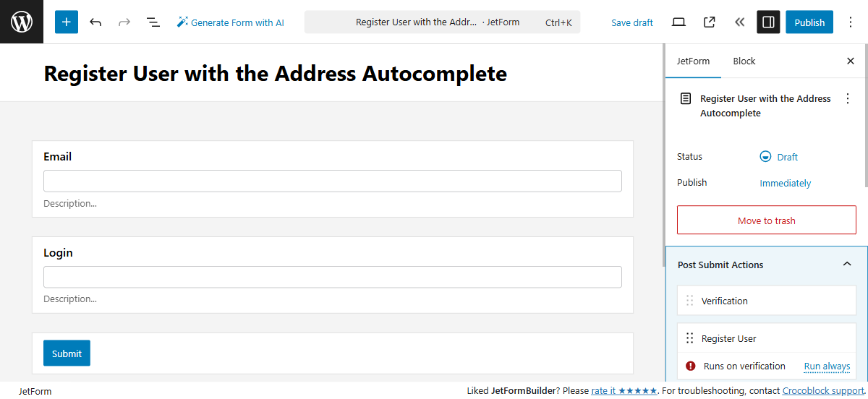Edit the Login field description text
Viewport: 868px width, 399px height.
click(x=70, y=299)
